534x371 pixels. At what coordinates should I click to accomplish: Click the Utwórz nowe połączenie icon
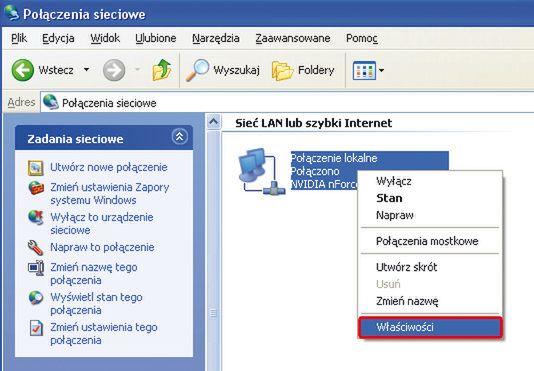(x=36, y=168)
